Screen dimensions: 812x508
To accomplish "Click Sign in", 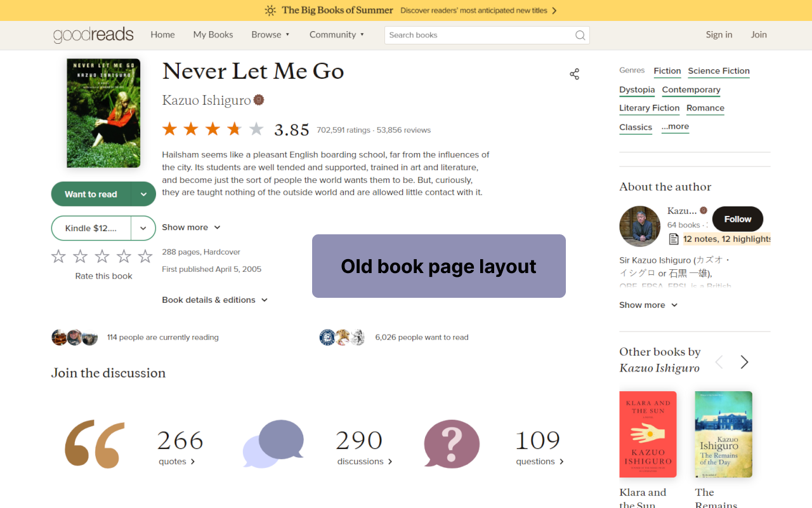I will click(719, 35).
